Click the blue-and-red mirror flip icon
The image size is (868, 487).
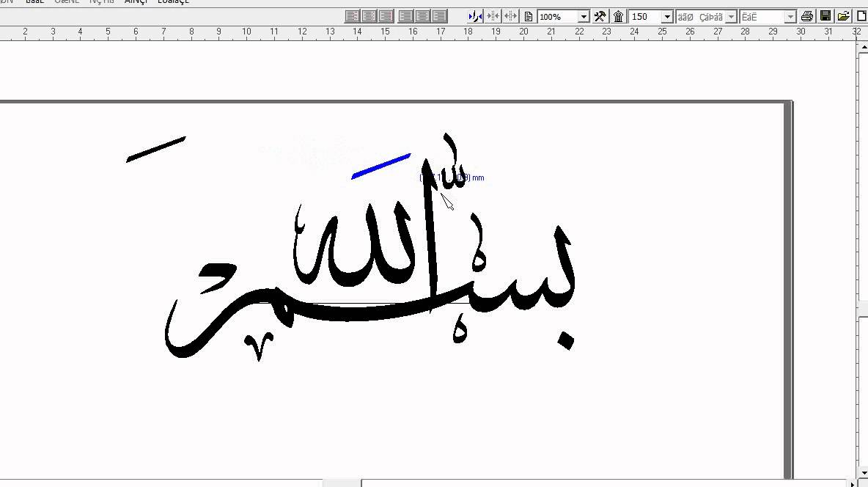click(475, 16)
